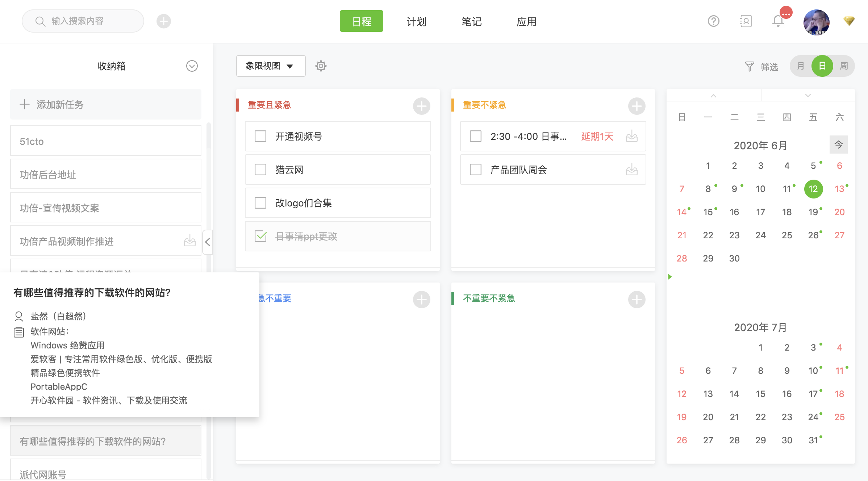This screenshot has height=481, width=868.
Task: Add task to 重要且紧急 quadrant
Action: (421, 106)
